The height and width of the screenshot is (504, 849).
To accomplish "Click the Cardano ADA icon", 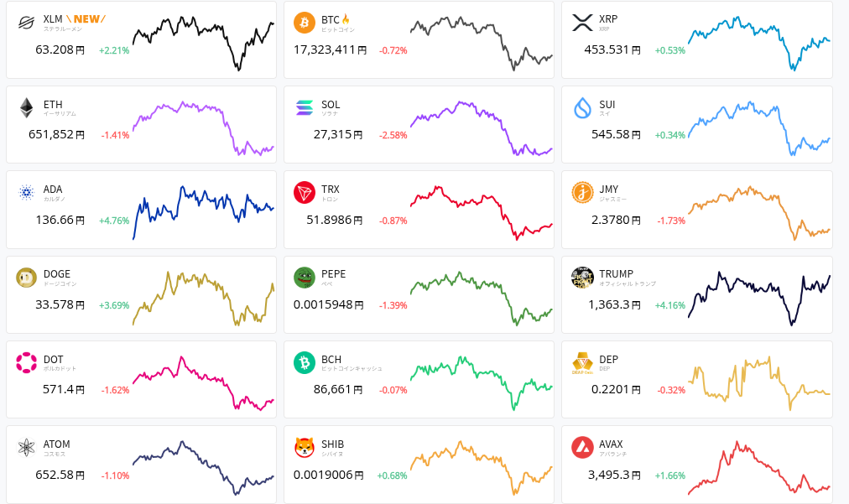I will point(28,193).
